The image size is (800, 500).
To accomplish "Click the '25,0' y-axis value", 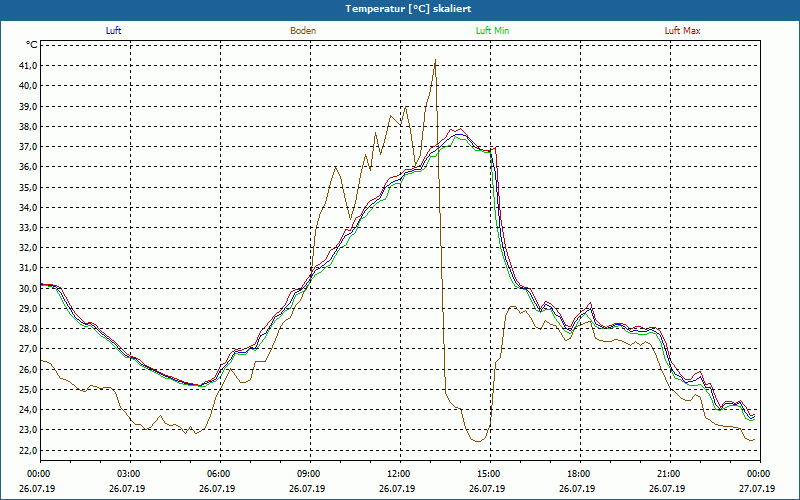I will (x=29, y=389).
